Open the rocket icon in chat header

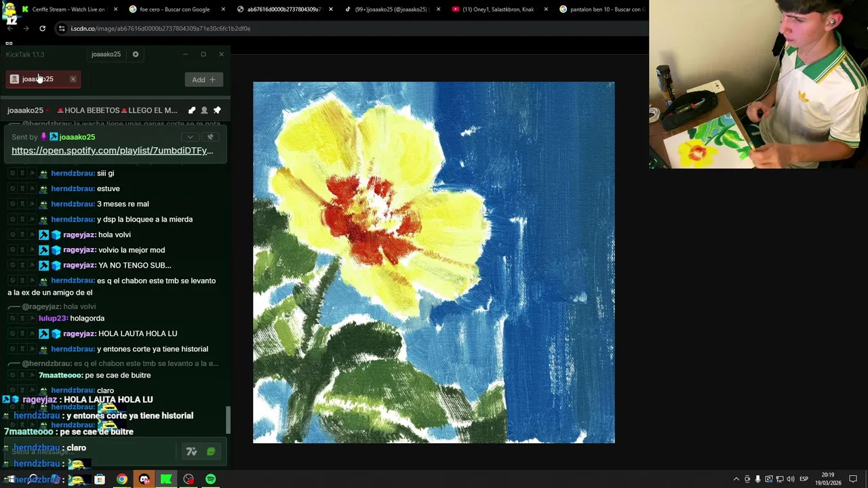pyautogui.click(x=192, y=110)
